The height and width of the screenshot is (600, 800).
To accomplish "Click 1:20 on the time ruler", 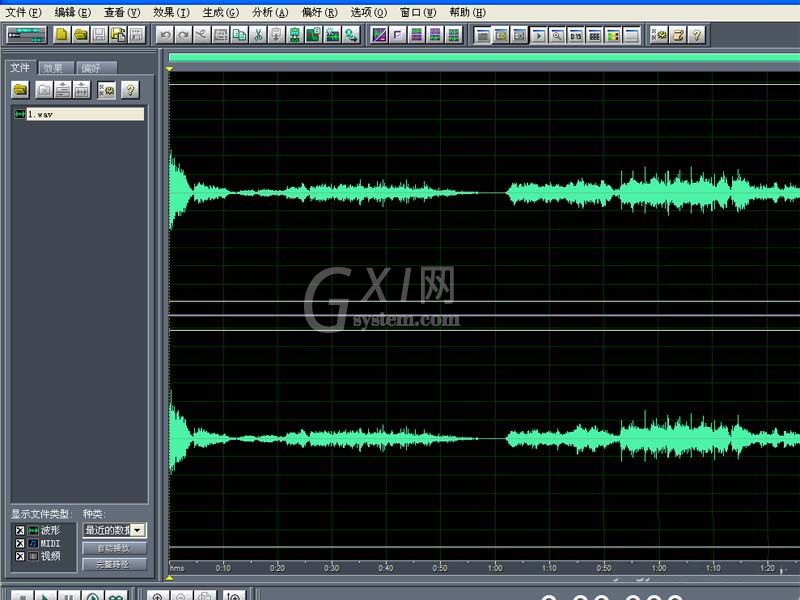I will coord(767,568).
